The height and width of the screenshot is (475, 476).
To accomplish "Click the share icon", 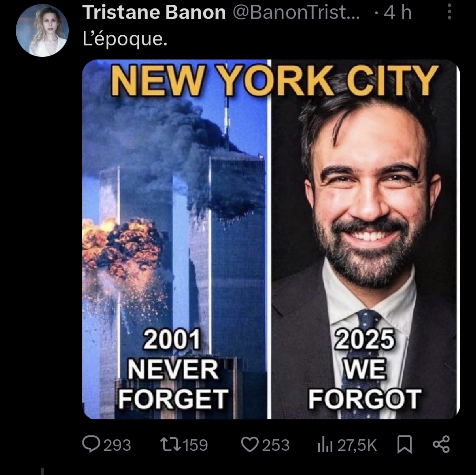I will 441,444.
